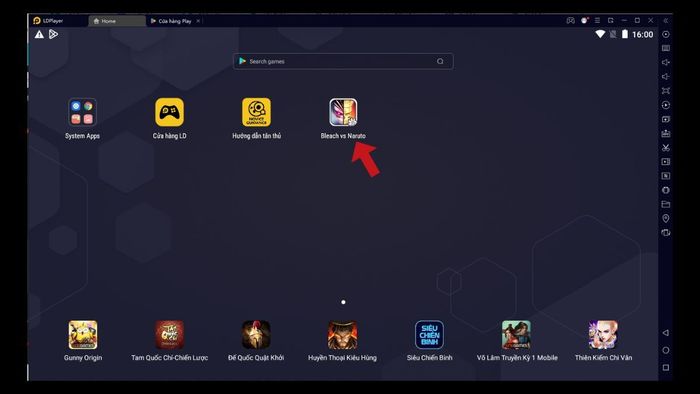The width and height of the screenshot is (700, 394).
Task: Open shared folder from the sidebar
Action: pyautogui.click(x=666, y=204)
